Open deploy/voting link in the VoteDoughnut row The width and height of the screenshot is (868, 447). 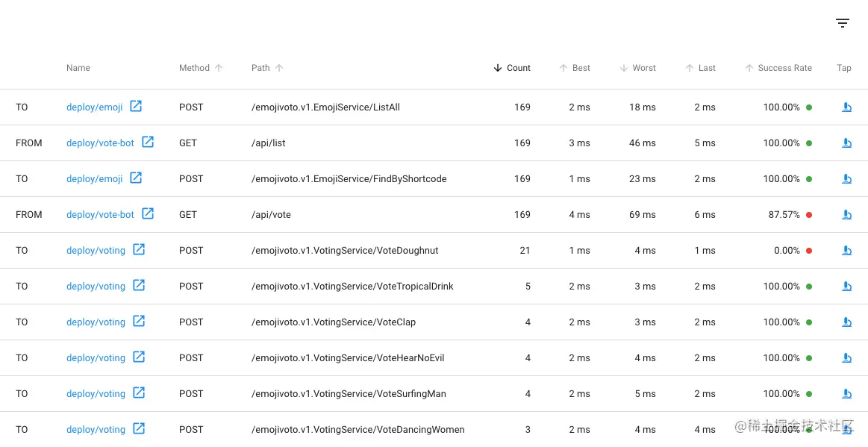[96, 251]
